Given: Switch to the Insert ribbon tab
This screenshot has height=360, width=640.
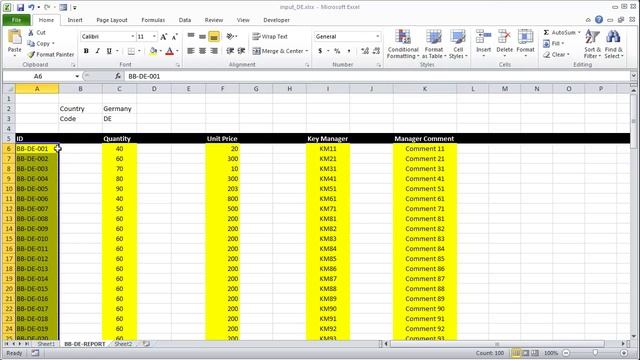Looking at the screenshot, I should pos(75,20).
